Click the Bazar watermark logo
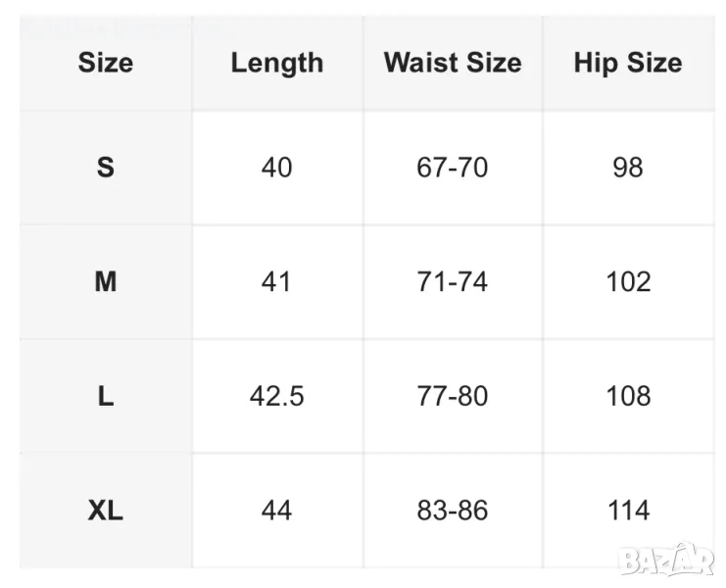The width and height of the screenshot is (726, 588). (667, 559)
